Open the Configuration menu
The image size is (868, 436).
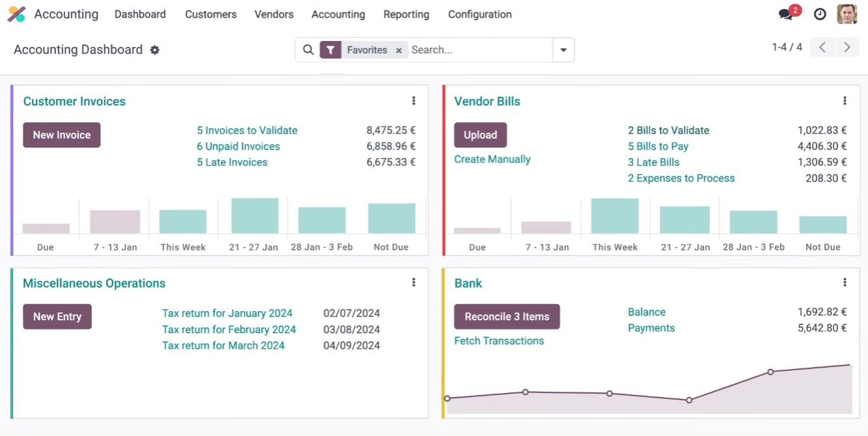click(480, 14)
